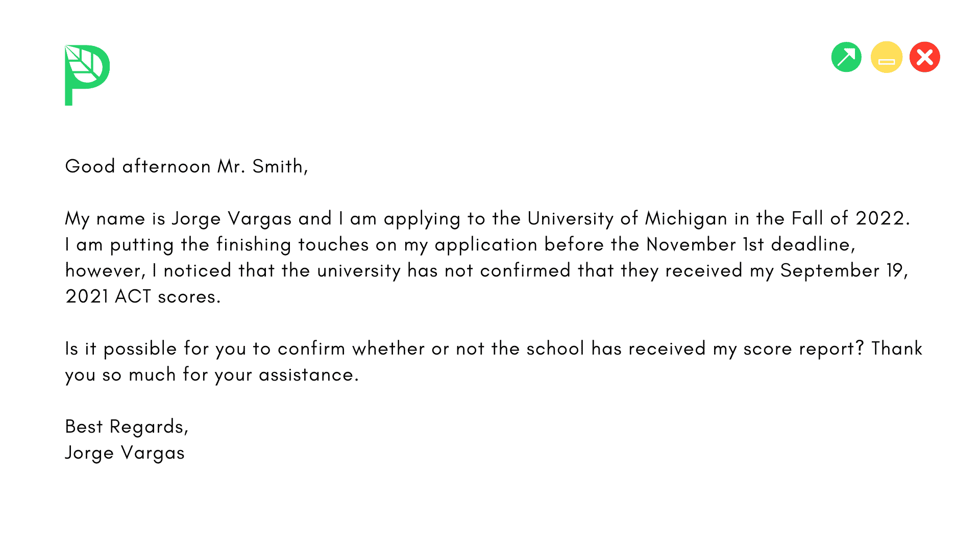Click the greeting 'Good afternoon Mr. Smith,'
The width and height of the screenshot is (980, 551).
[186, 166]
